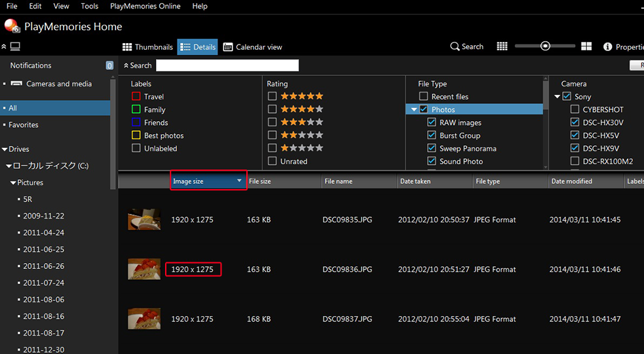Viewport: 644px width, 354px height.
Task: Uncheck the RAW images checkbox
Action: pos(432,122)
